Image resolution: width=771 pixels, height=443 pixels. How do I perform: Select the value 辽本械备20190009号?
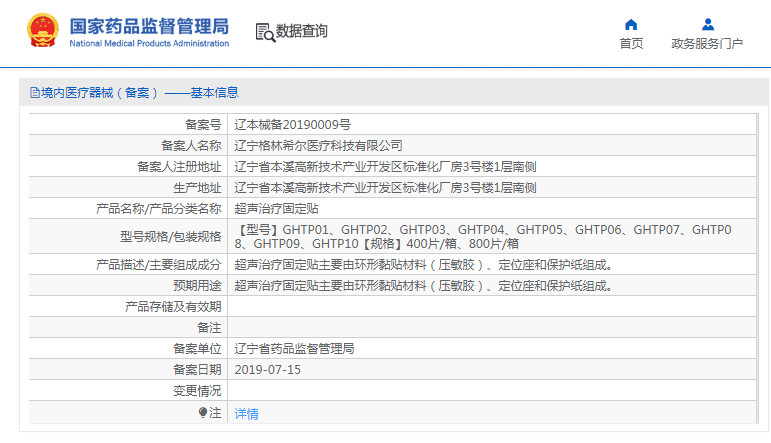tap(293, 124)
